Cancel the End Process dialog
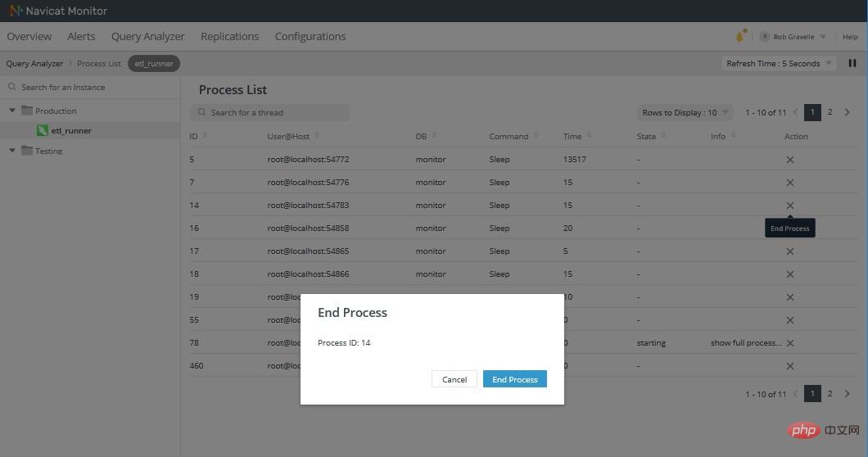This screenshot has width=868, height=457. [454, 379]
